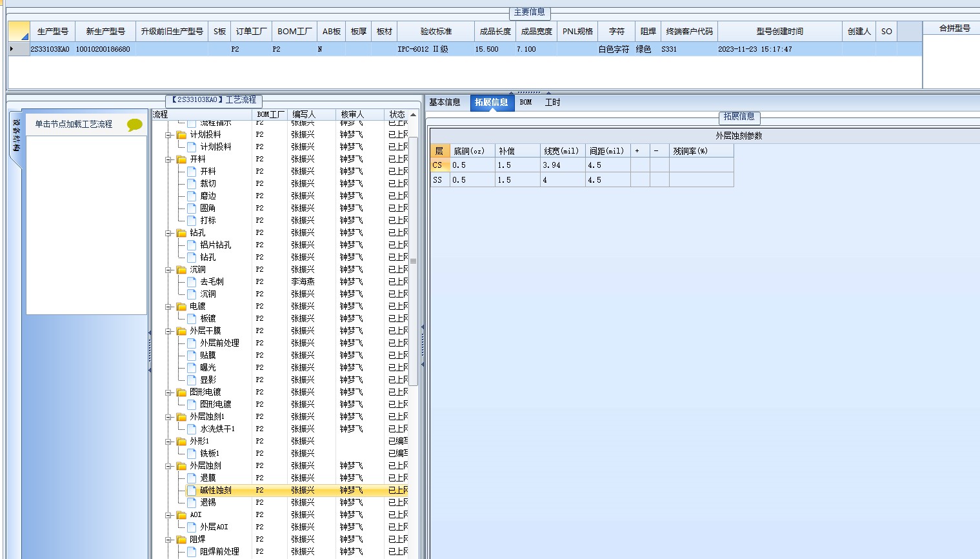Select the 拓展信息 tab
The height and width of the screenshot is (559, 980).
click(492, 103)
